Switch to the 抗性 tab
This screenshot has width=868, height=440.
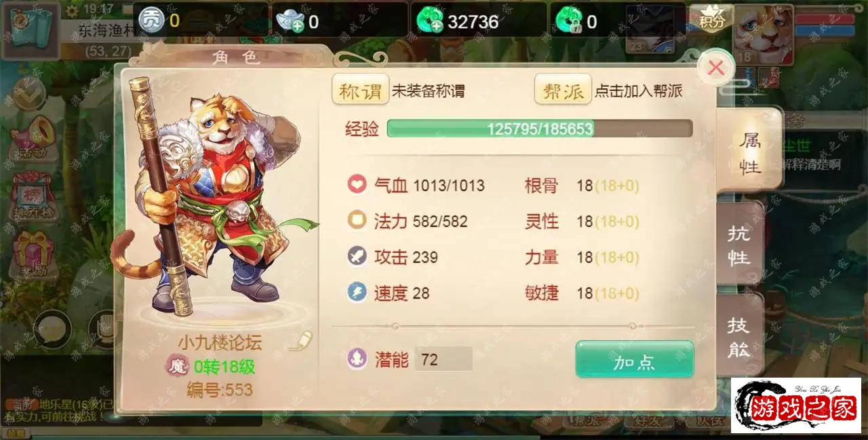[x=739, y=245]
